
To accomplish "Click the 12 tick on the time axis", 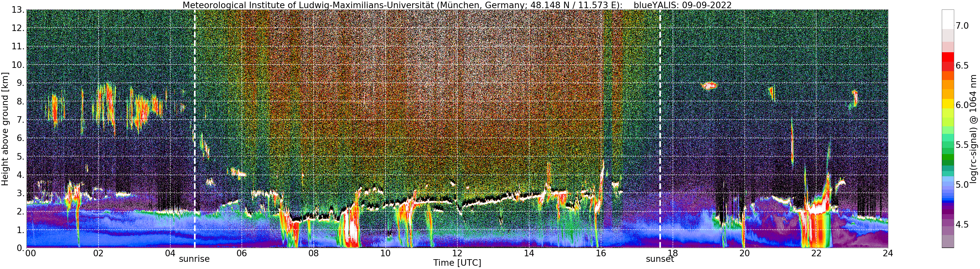I will pyautogui.click(x=457, y=253).
